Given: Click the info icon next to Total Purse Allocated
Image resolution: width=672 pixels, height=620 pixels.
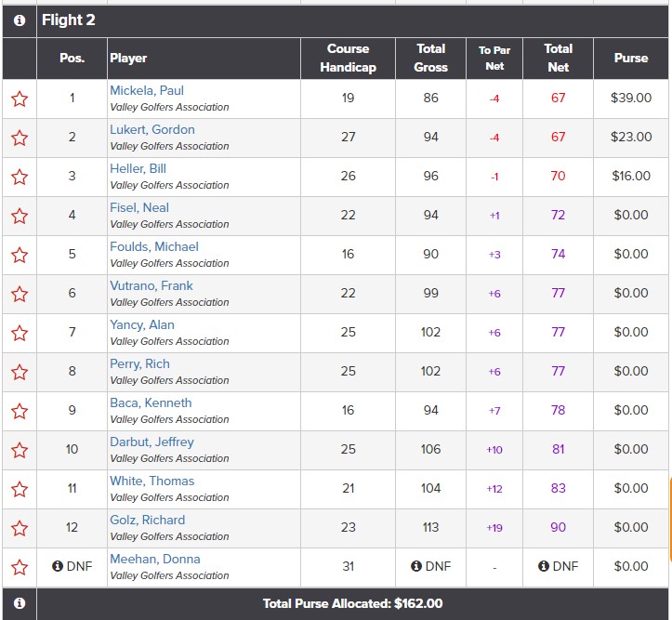Looking at the screenshot, I should [20, 603].
